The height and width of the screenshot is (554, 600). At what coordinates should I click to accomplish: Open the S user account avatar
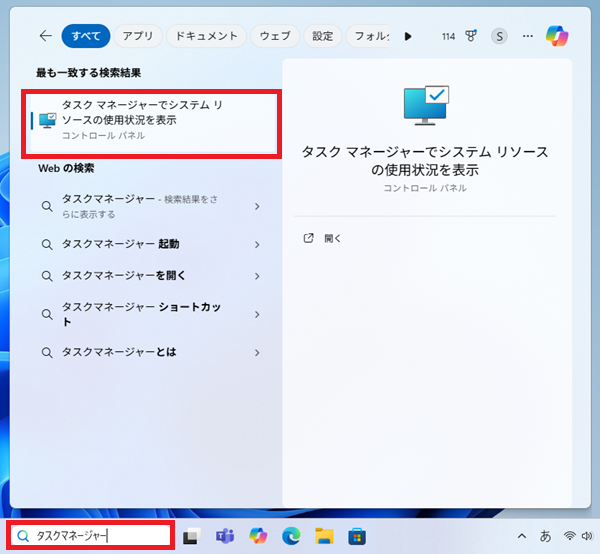point(499,36)
